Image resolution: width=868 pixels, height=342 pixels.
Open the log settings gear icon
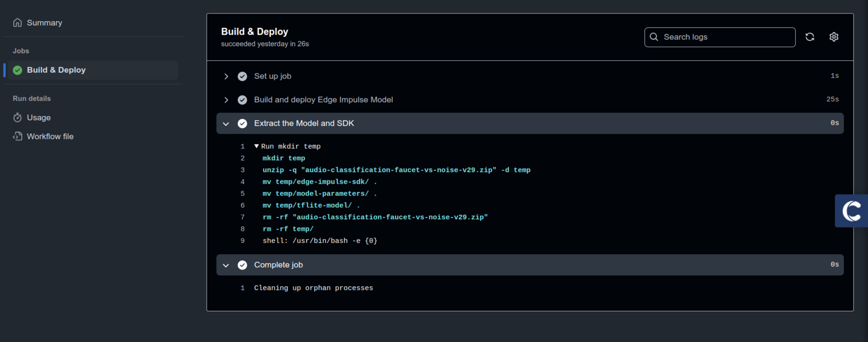[834, 37]
